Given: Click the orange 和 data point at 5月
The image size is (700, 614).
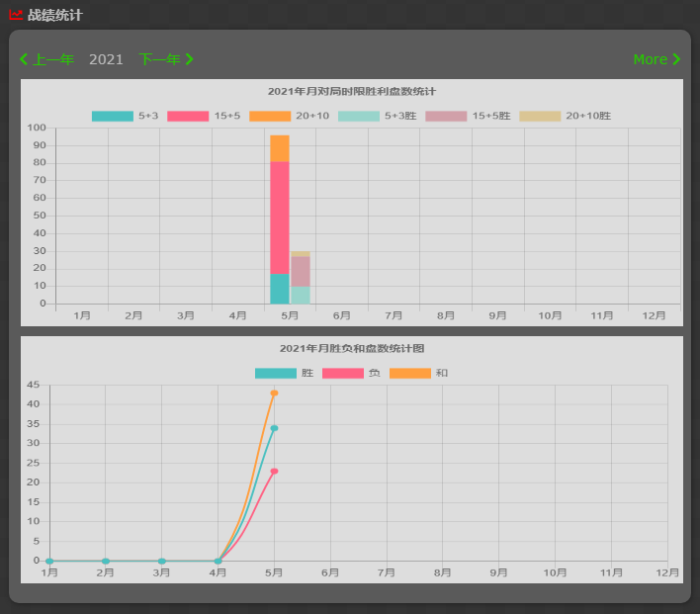Looking at the screenshot, I should pyautogui.click(x=274, y=393).
